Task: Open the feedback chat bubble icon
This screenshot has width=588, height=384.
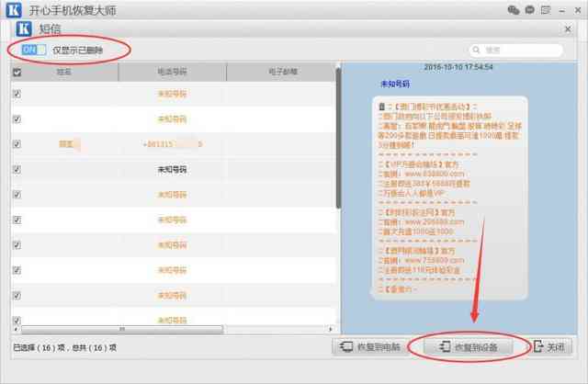Action: point(529,10)
